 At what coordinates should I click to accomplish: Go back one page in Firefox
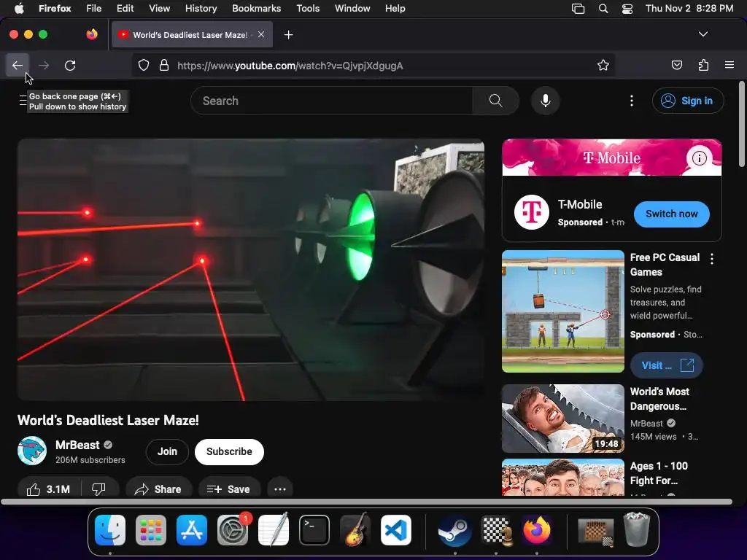click(x=18, y=65)
